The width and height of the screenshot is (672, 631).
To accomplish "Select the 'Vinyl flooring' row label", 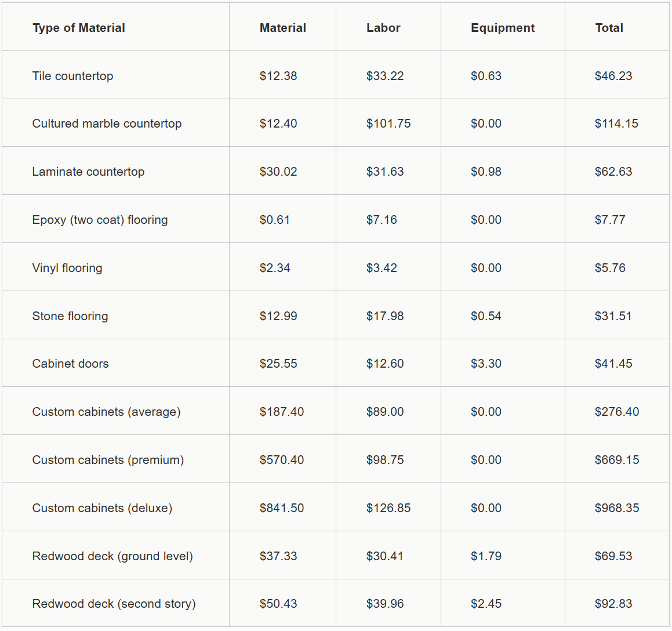I will pos(67,268).
